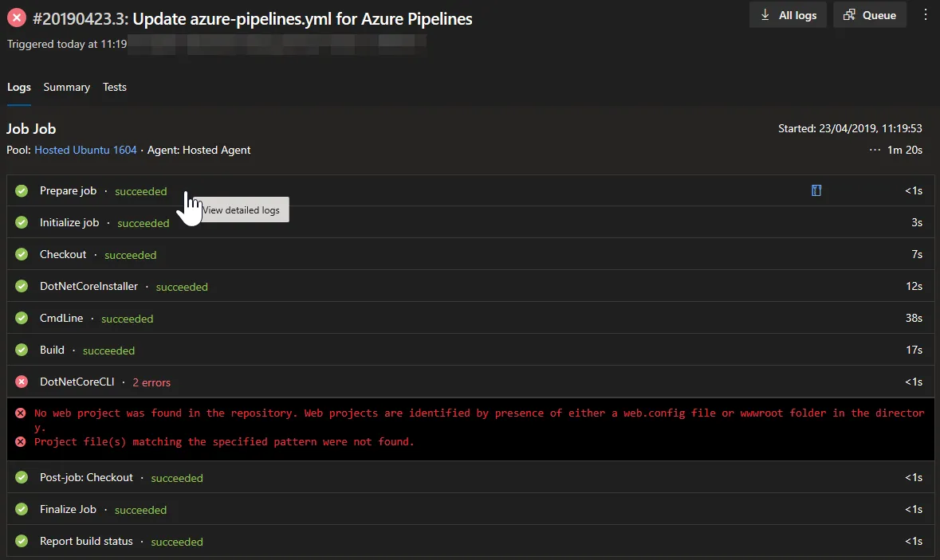Switch to the Summary tab

click(x=66, y=87)
